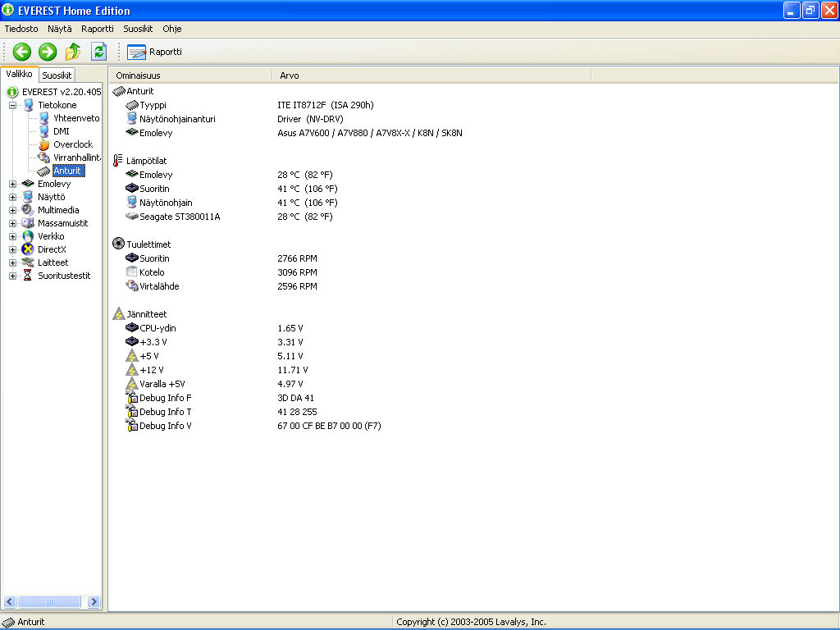Click the Yhteenveto summary icon in tree

pos(44,118)
